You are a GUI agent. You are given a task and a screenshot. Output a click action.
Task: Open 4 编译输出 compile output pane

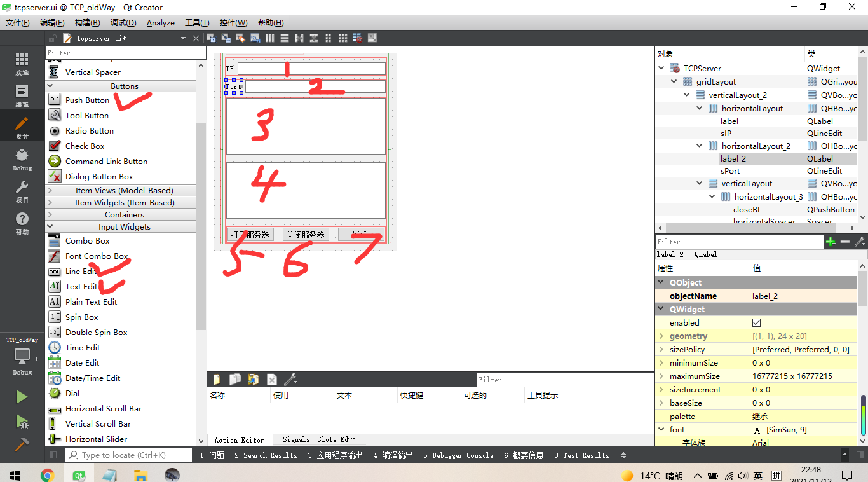pos(393,455)
